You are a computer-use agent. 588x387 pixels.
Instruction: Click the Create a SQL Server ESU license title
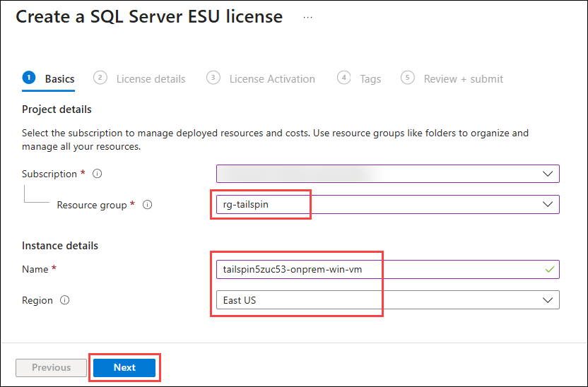149,17
